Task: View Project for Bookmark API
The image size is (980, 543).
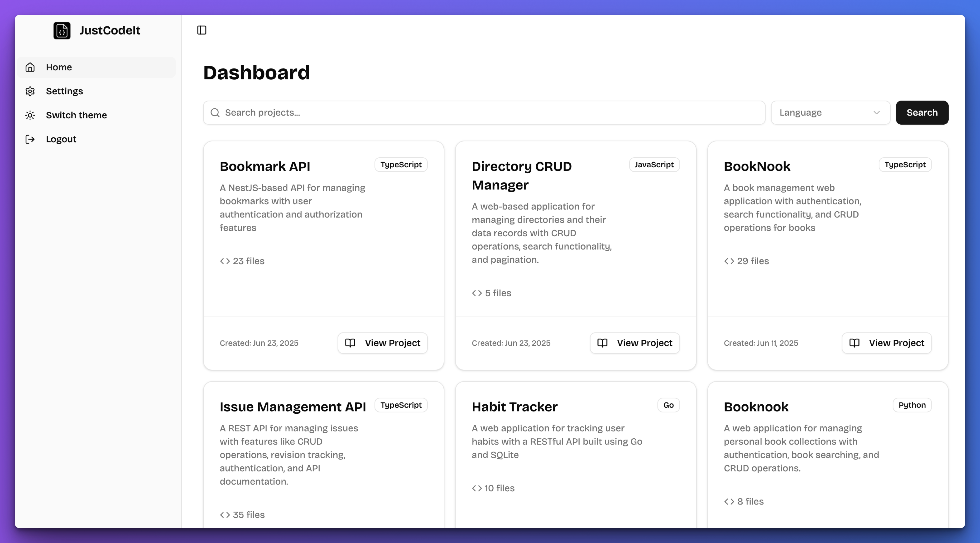Action: pos(382,343)
